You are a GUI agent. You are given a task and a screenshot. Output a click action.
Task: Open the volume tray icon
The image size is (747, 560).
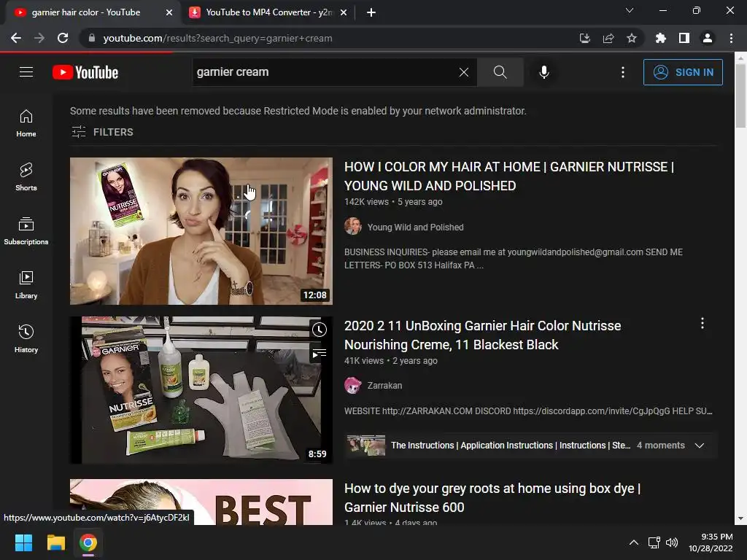pyautogui.click(x=672, y=542)
